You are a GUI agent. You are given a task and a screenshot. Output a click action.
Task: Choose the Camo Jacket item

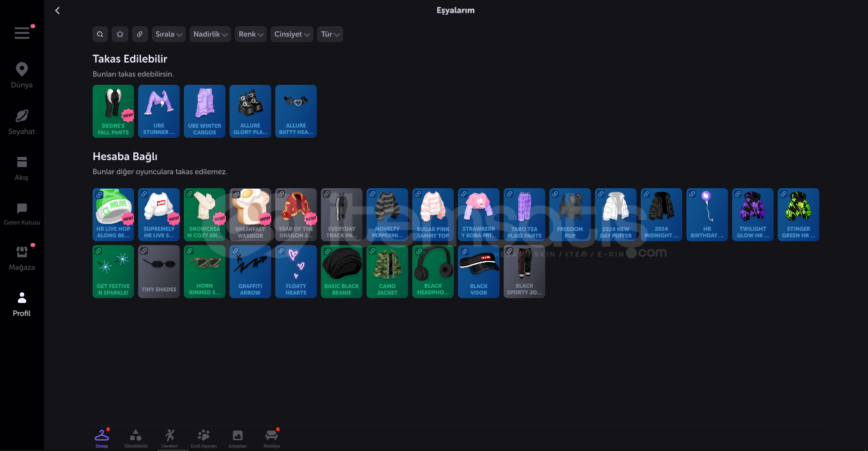coord(387,272)
